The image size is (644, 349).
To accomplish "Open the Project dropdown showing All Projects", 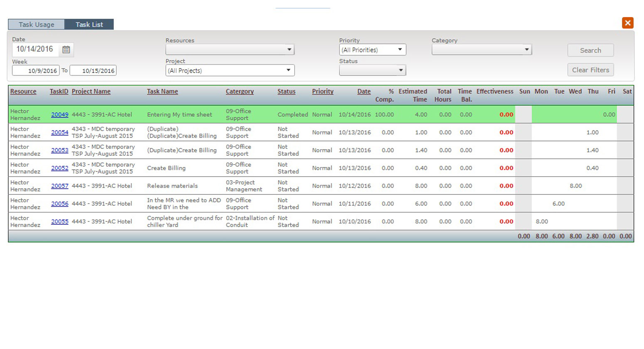I will (x=230, y=71).
